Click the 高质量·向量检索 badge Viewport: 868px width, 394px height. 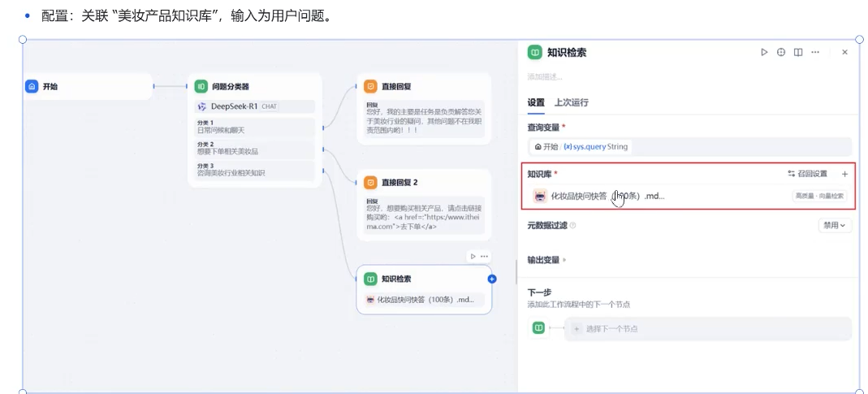(x=819, y=196)
